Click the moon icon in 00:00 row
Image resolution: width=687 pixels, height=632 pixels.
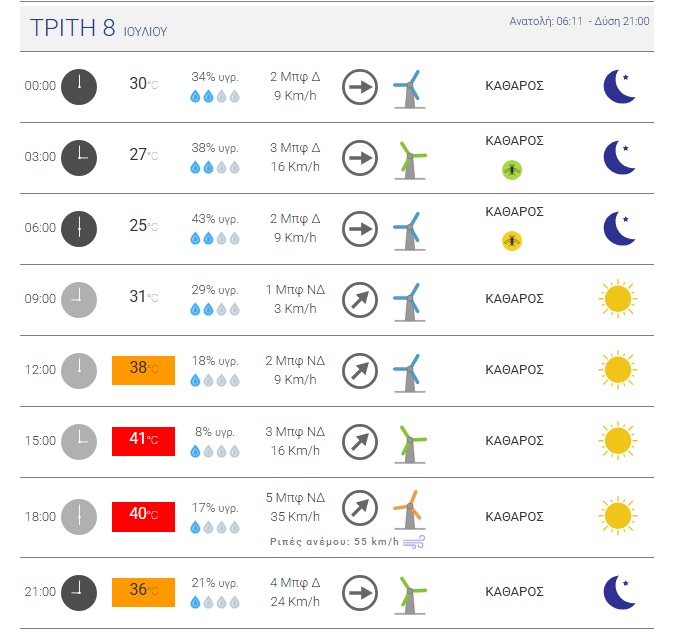pyautogui.click(x=619, y=86)
